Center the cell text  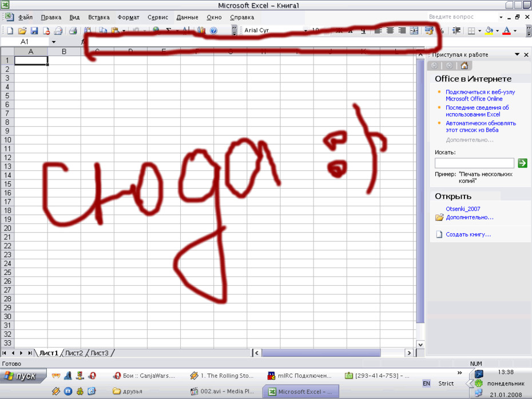coord(390,31)
